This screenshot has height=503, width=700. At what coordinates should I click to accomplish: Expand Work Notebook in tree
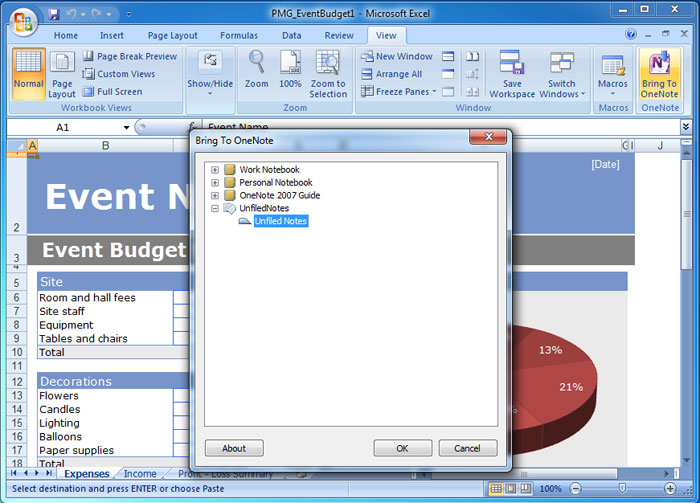[x=215, y=170]
